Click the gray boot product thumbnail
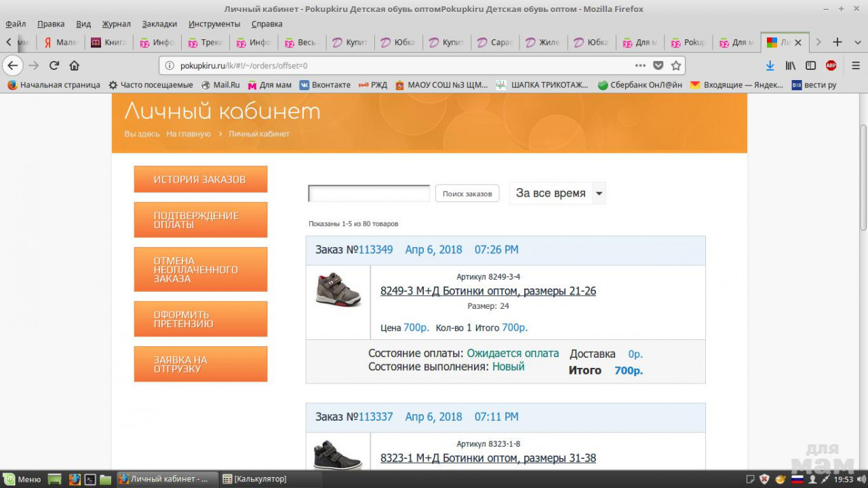Viewport: 868px width, 488px height. coord(338,289)
